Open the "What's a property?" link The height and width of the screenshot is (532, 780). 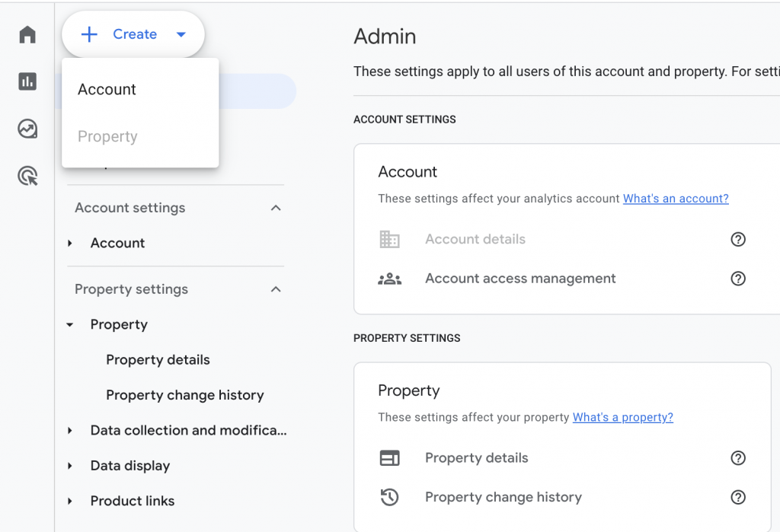tap(623, 418)
